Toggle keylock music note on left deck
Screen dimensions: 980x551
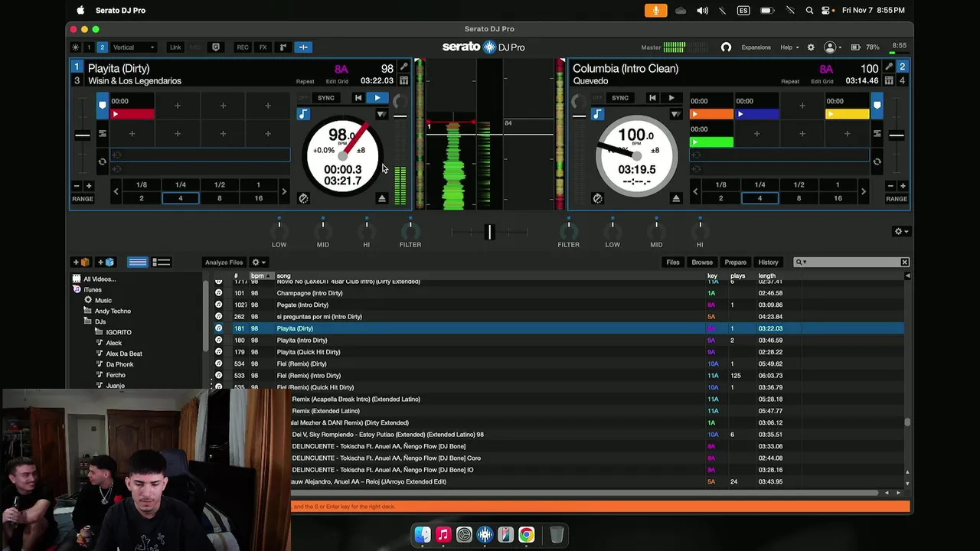(x=303, y=114)
